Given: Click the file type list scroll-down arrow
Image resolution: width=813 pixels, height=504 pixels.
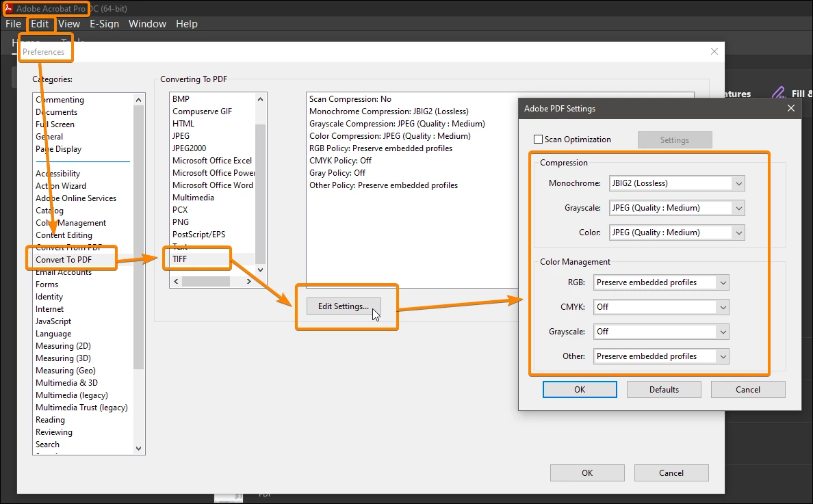Looking at the screenshot, I should coord(260,270).
